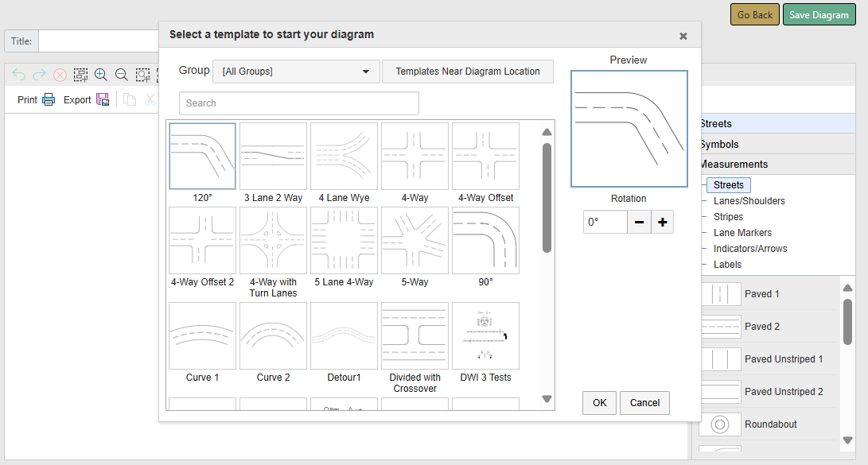Choose the 4-Way with Turn Lanes template
Viewport: 868px width, 465px height.
[x=273, y=241]
